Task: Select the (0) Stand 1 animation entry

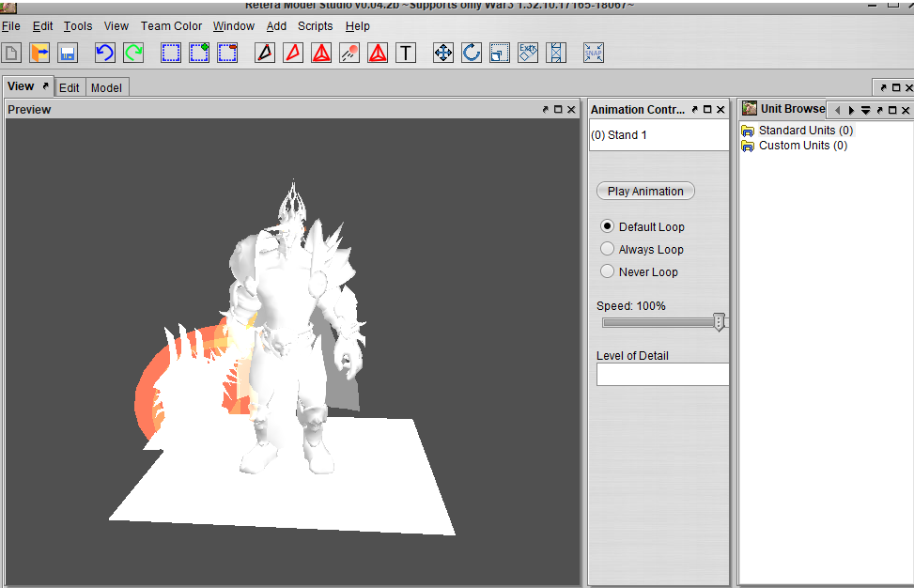Action: [x=658, y=135]
